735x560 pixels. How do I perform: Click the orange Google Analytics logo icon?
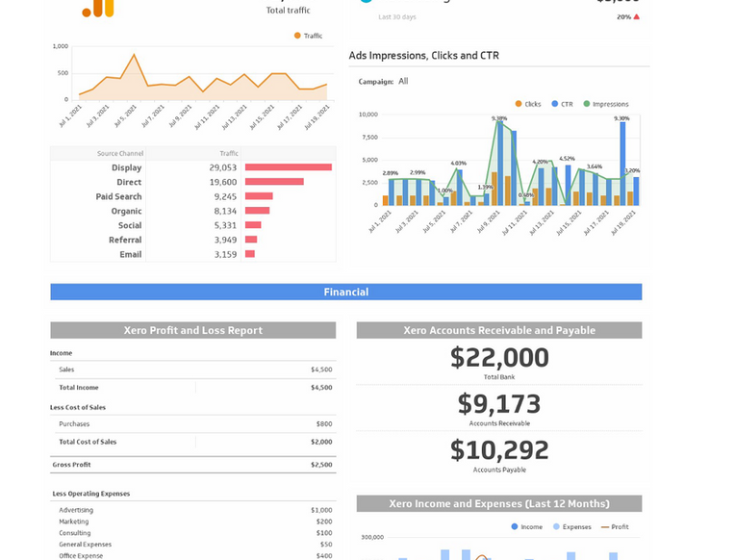point(98,8)
